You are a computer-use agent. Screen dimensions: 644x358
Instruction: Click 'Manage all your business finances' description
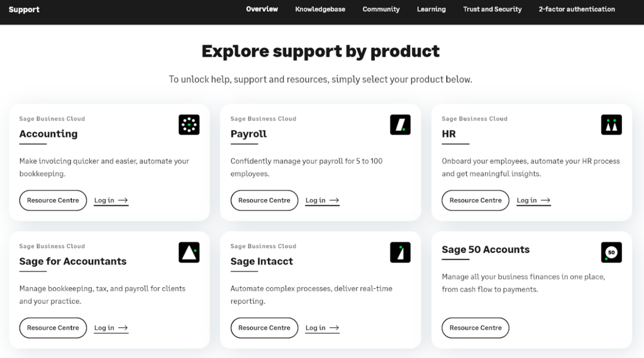(523, 283)
